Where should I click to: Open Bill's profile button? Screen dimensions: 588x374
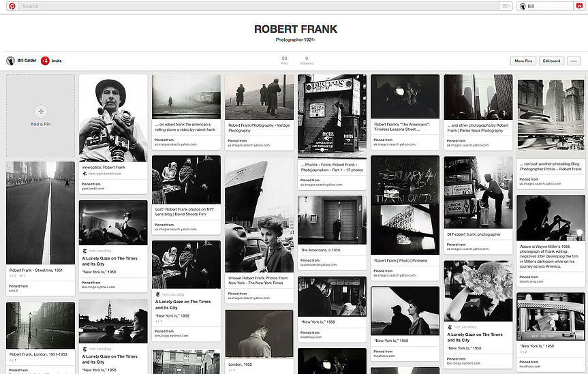[x=546, y=6]
